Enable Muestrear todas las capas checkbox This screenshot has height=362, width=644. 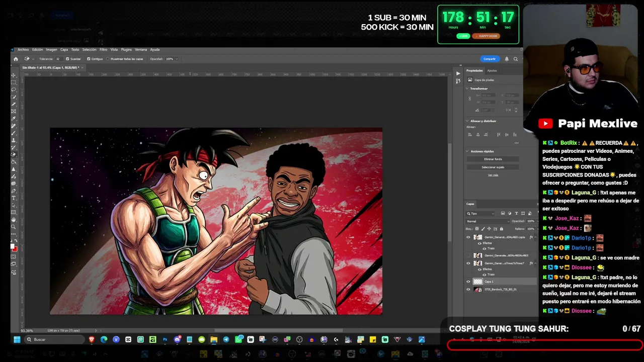coord(107,59)
